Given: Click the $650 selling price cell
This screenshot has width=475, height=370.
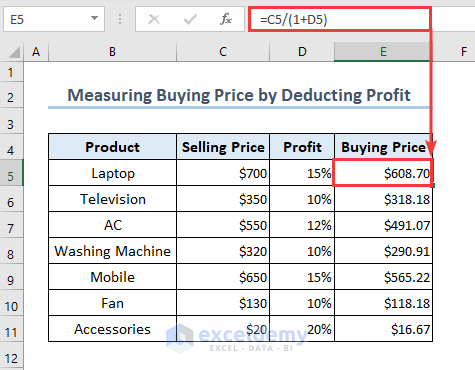Looking at the screenshot, I should [223, 277].
